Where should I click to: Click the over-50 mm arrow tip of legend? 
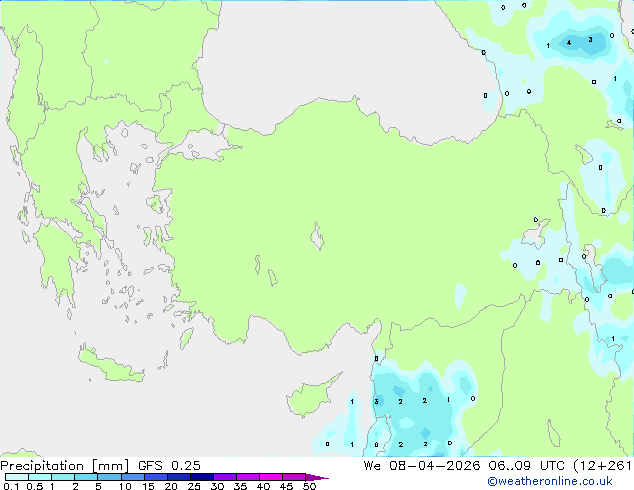pyautogui.click(x=317, y=477)
